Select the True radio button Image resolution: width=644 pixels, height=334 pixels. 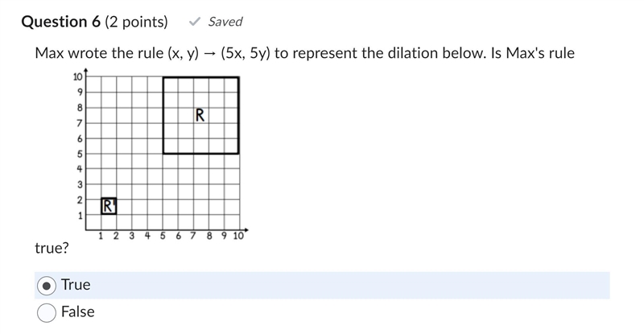[47, 286]
